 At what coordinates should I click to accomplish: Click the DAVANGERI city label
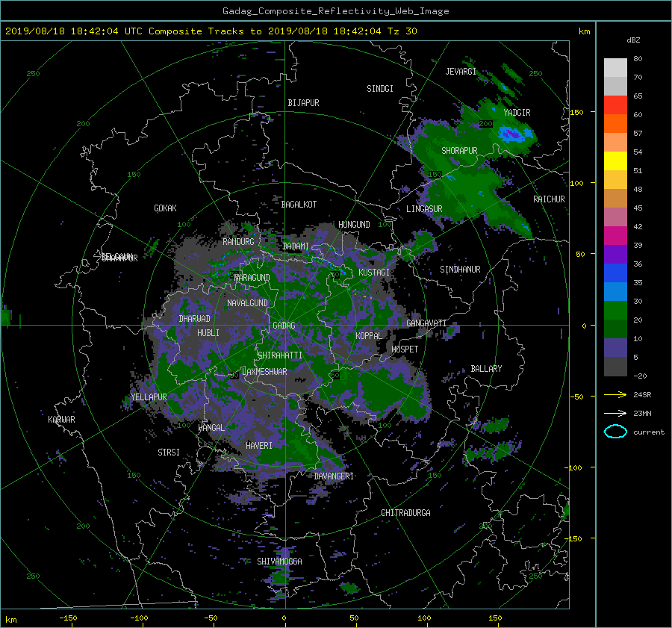(334, 476)
